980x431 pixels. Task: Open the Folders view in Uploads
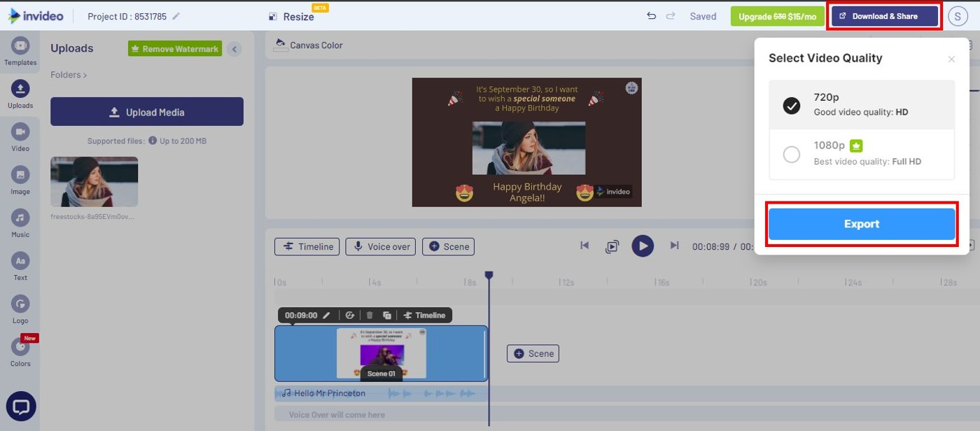(x=66, y=75)
